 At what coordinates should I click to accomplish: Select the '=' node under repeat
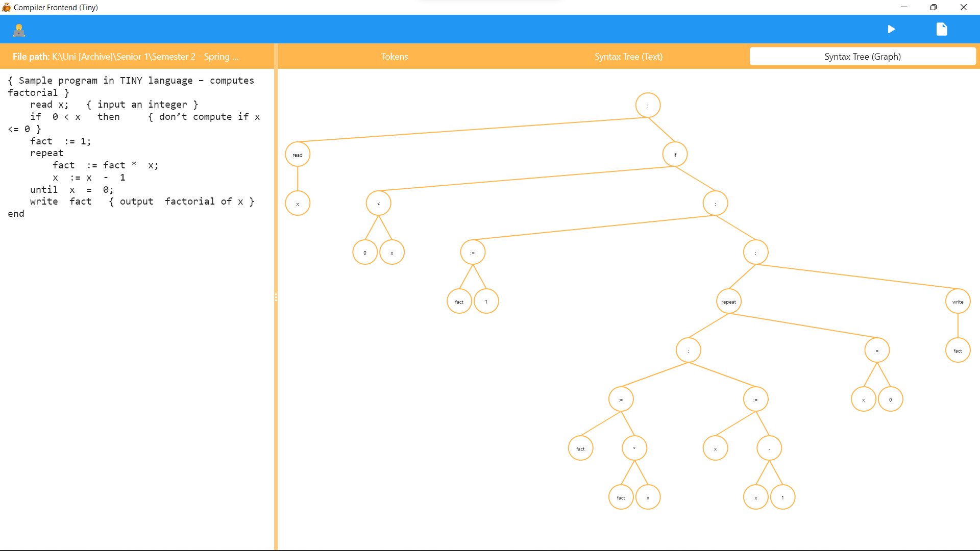point(877,350)
